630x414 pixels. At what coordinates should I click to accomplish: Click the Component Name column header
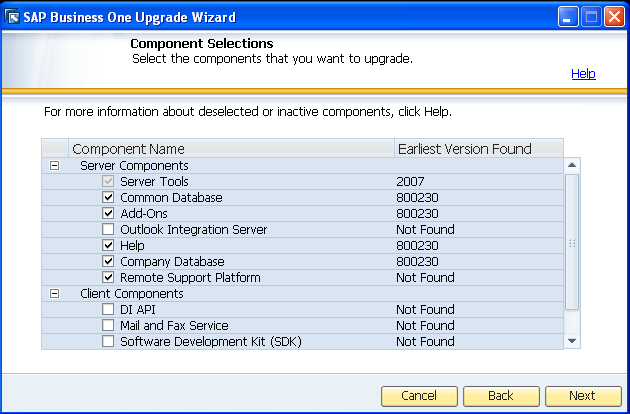tap(128, 149)
